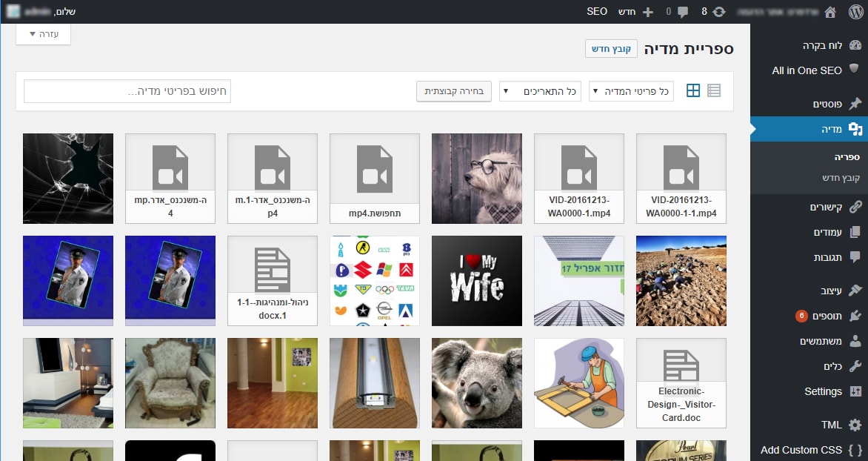Select the brand logos collage thumbnail
This screenshot has width=868, height=461.
point(375,281)
